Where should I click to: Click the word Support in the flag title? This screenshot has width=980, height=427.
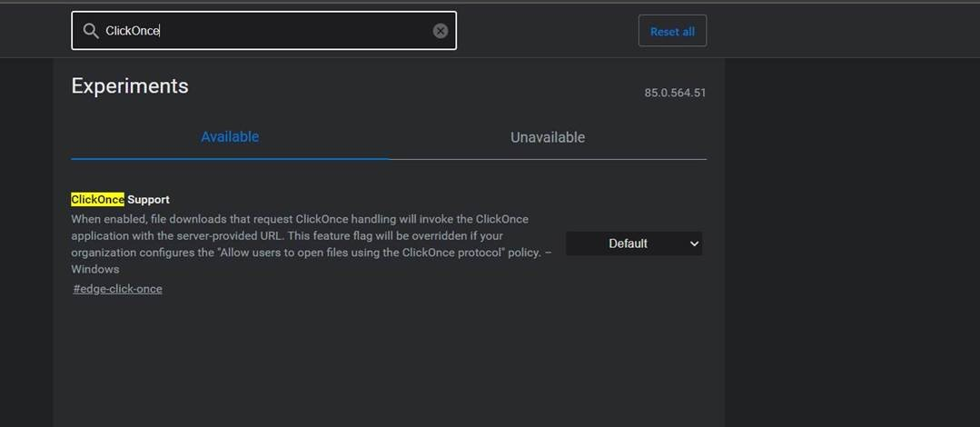click(148, 200)
